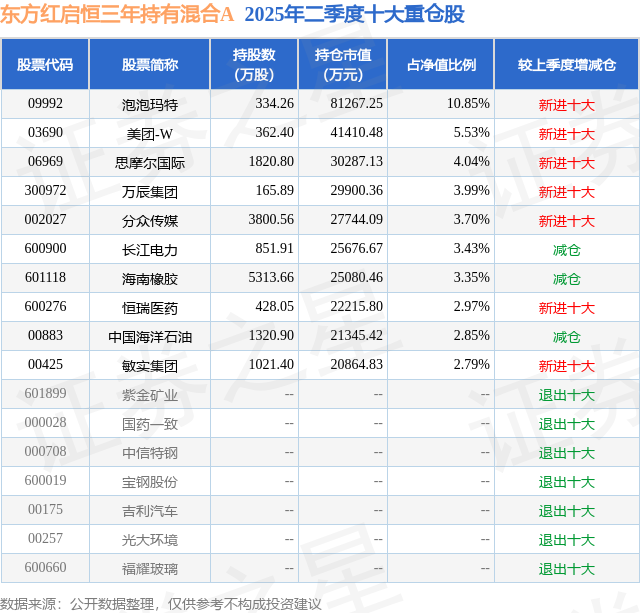Select stock code 03690
Screen dimensions: 640x613
click(45, 132)
